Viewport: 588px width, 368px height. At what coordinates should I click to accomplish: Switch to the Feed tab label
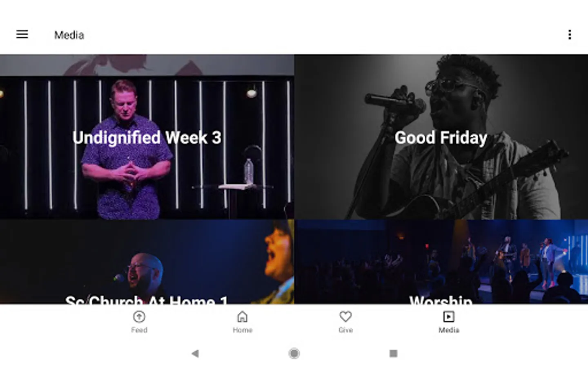tap(139, 330)
